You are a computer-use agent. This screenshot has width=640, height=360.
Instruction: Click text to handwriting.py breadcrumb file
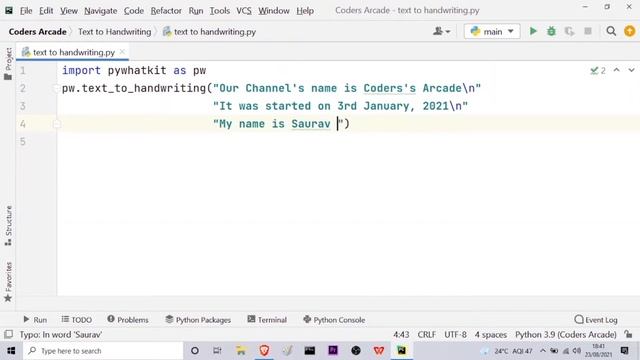209,32
